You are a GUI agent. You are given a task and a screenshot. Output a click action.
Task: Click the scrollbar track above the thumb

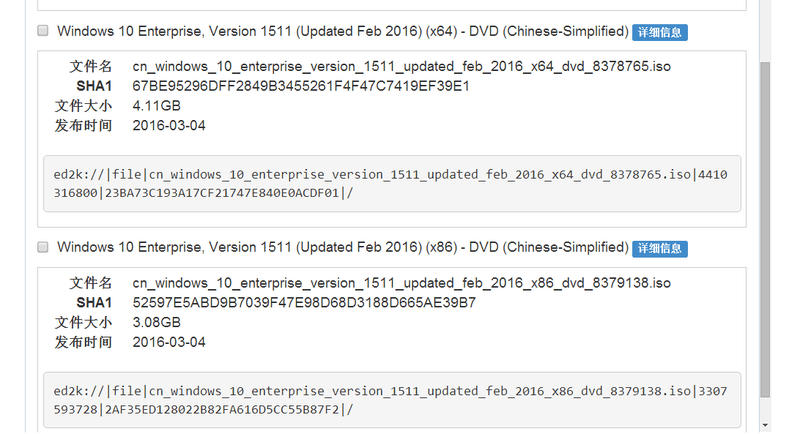point(765,31)
